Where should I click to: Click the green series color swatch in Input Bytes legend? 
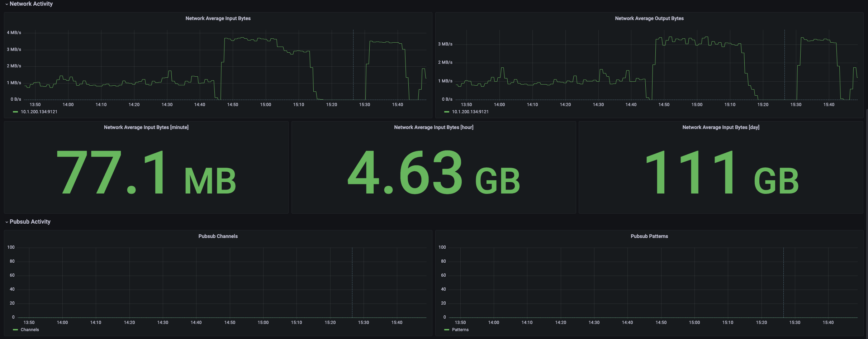coord(15,112)
